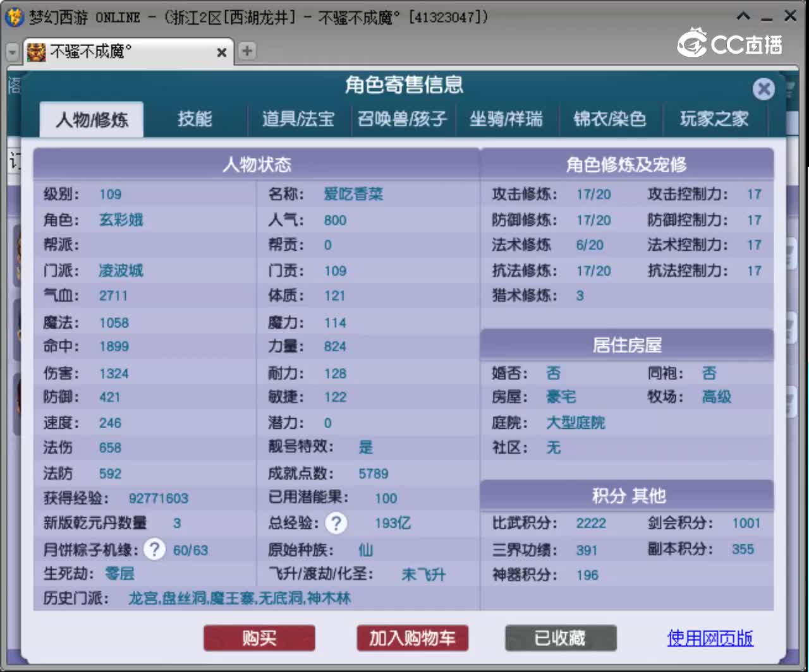Close the 不骚不成魔° tab

(x=221, y=52)
